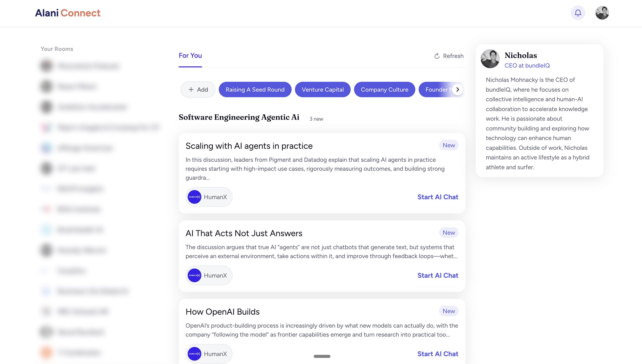Click HumanX logo on How OpenAI Builds card
This screenshot has height=364, width=642.
click(x=195, y=354)
